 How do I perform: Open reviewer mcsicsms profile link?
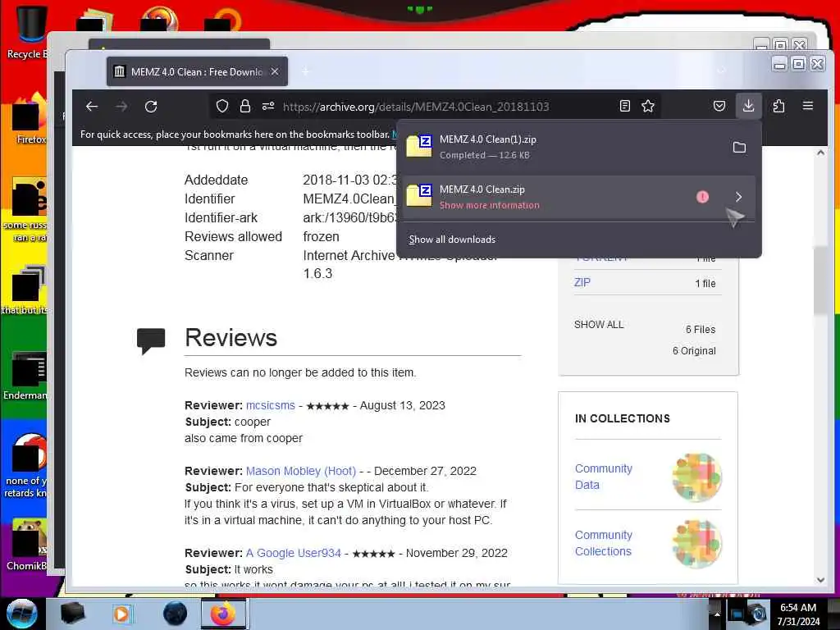[x=271, y=405]
